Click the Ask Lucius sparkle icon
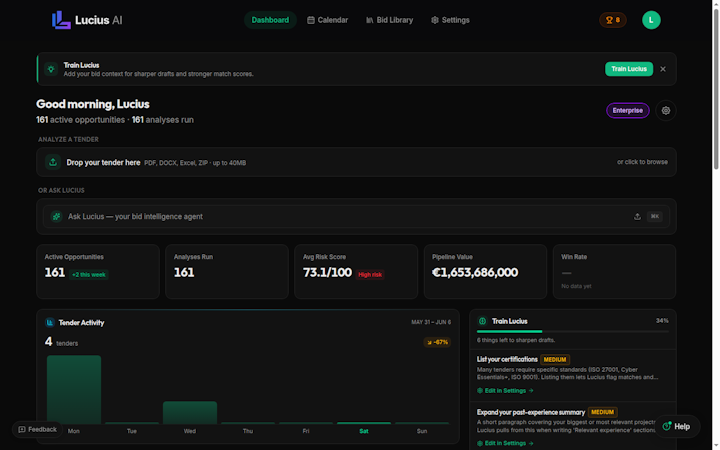The width and height of the screenshot is (720, 450). pos(56,216)
